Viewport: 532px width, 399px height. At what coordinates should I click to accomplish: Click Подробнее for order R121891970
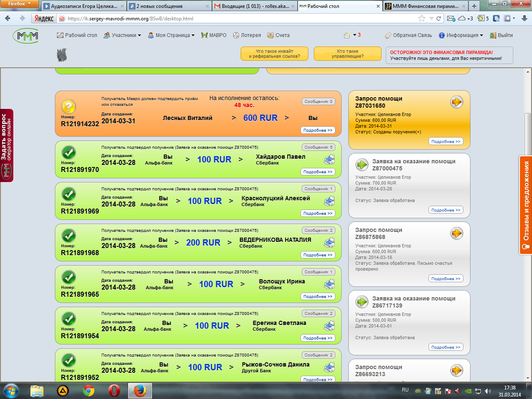(318, 172)
